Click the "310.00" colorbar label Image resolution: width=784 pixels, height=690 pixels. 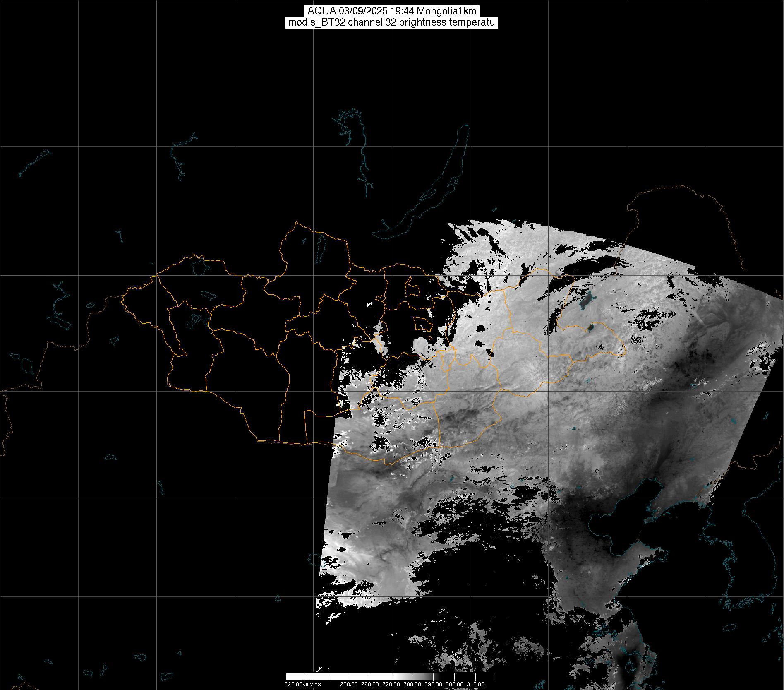476,684
